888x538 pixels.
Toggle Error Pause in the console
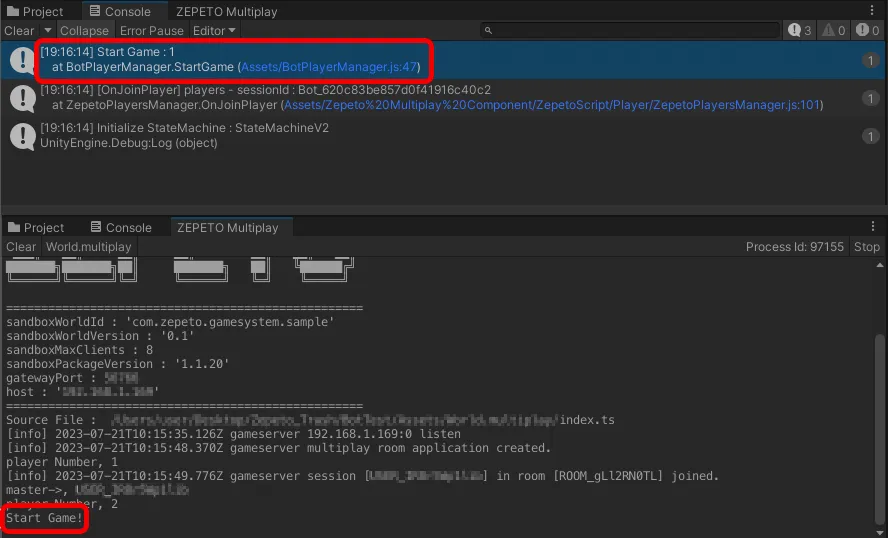(152, 31)
